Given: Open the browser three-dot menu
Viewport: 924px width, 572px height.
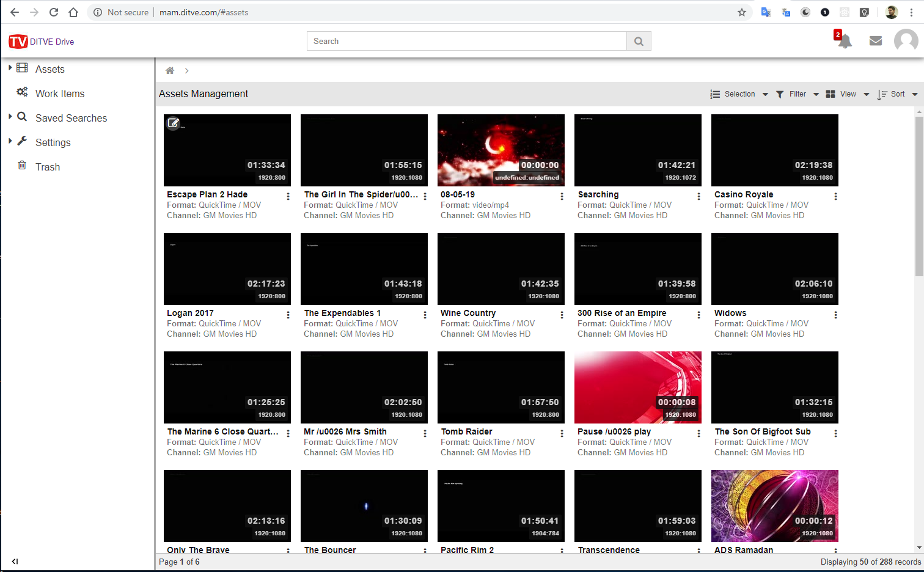Looking at the screenshot, I should pos(911,12).
